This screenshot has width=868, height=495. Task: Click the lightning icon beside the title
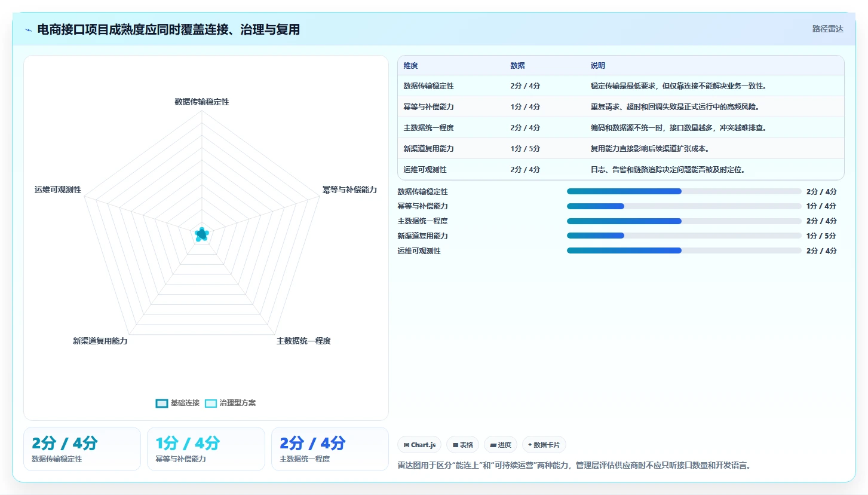coord(29,29)
